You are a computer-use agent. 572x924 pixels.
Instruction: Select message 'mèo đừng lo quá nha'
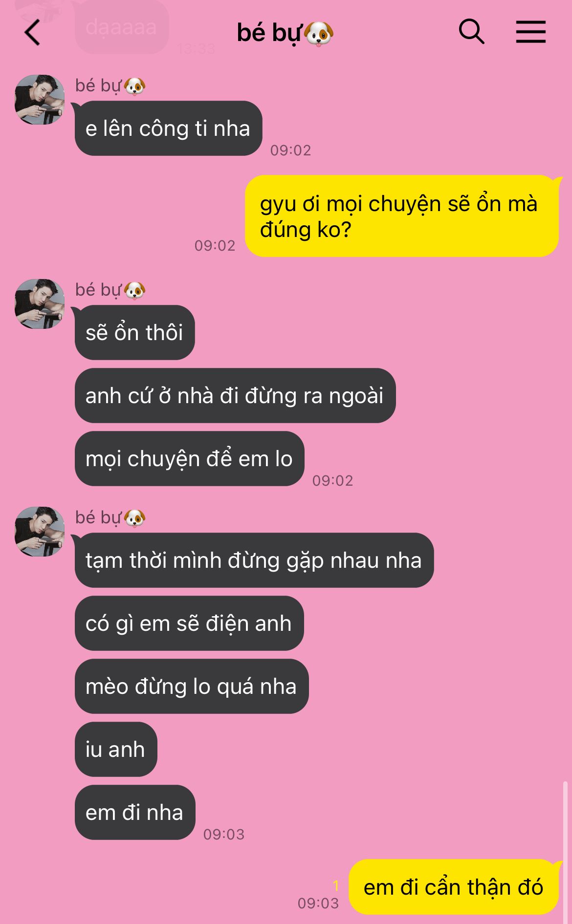[191, 687]
